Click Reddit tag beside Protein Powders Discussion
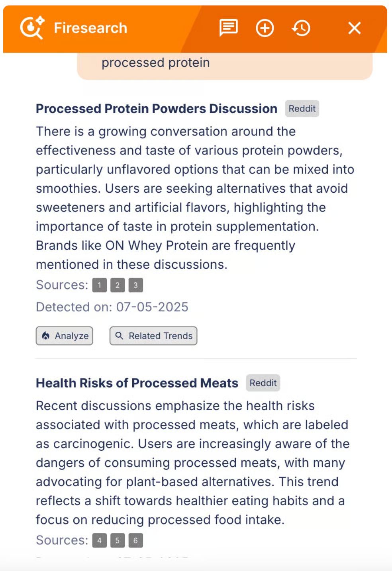The height and width of the screenshot is (571, 392). (x=302, y=109)
